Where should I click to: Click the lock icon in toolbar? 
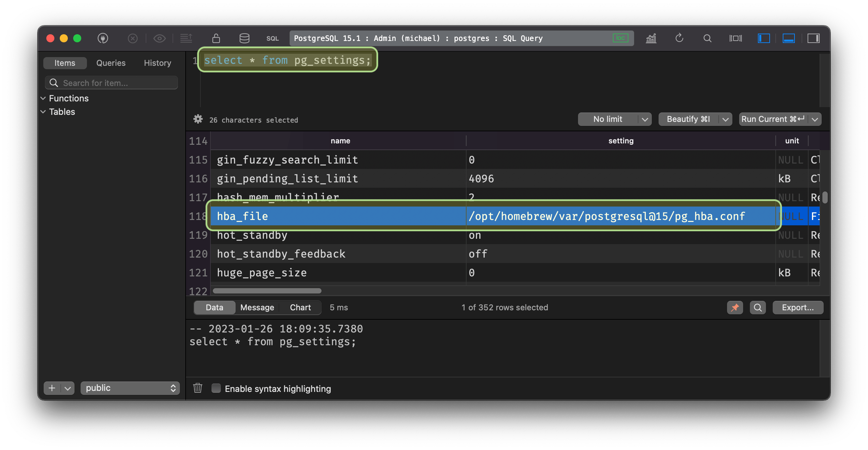[216, 38]
